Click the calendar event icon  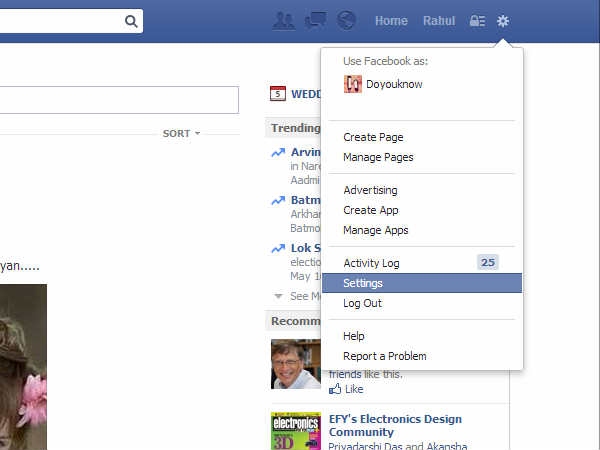(x=277, y=93)
